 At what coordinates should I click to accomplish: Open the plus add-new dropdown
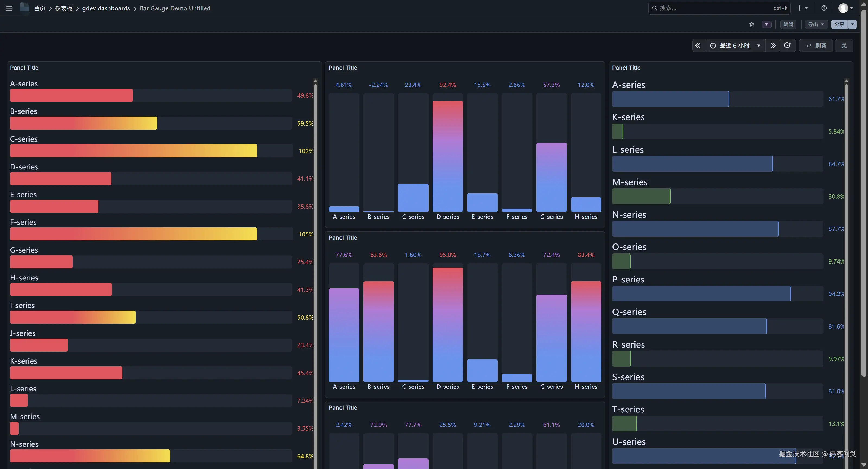[802, 8]
